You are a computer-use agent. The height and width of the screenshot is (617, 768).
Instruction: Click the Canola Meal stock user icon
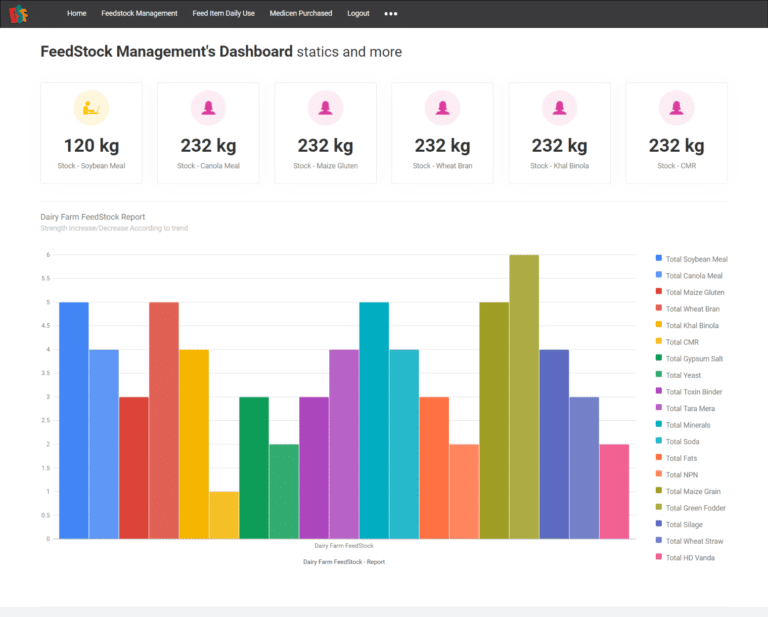coord(208,107)
